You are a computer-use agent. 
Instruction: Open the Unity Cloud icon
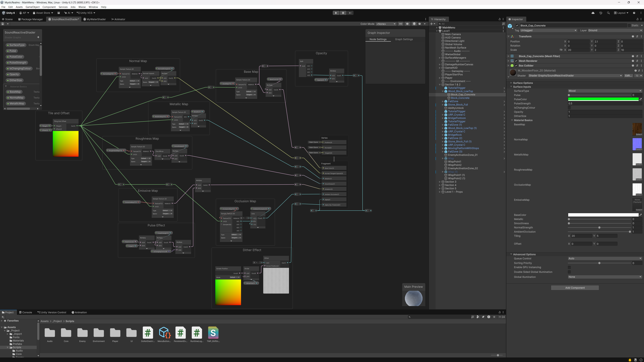(x=593, y=13)
